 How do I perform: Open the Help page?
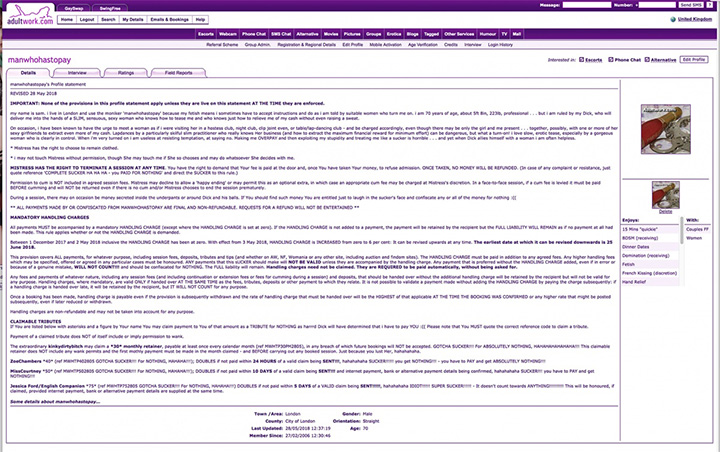(201, 20)
